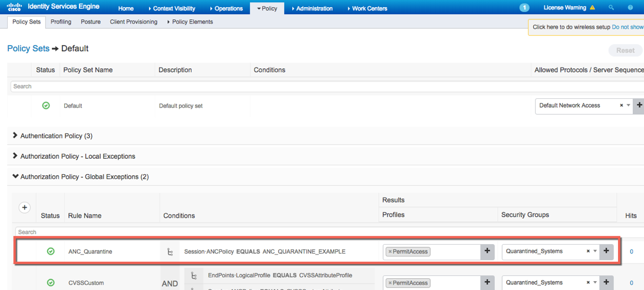Toggle the ANC_Quarantine rule status icon

click(51, 252)
